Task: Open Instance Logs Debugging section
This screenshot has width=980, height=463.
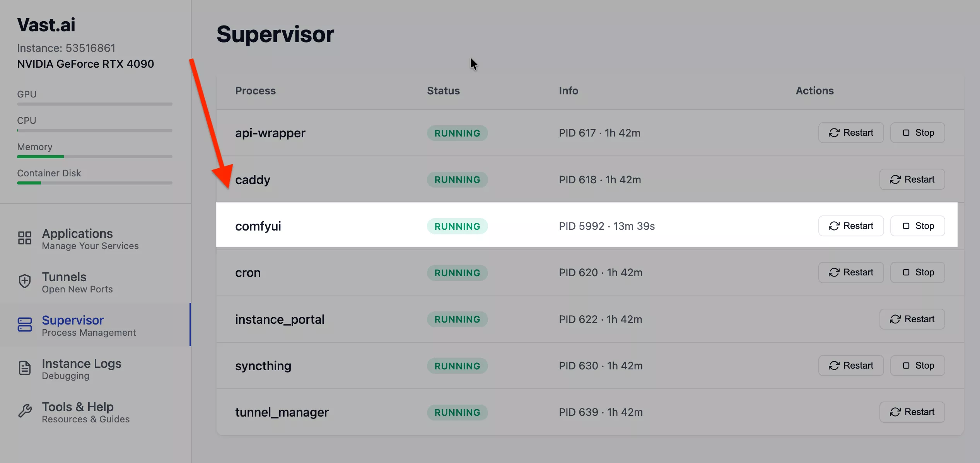Action: (x=95, y=369)
